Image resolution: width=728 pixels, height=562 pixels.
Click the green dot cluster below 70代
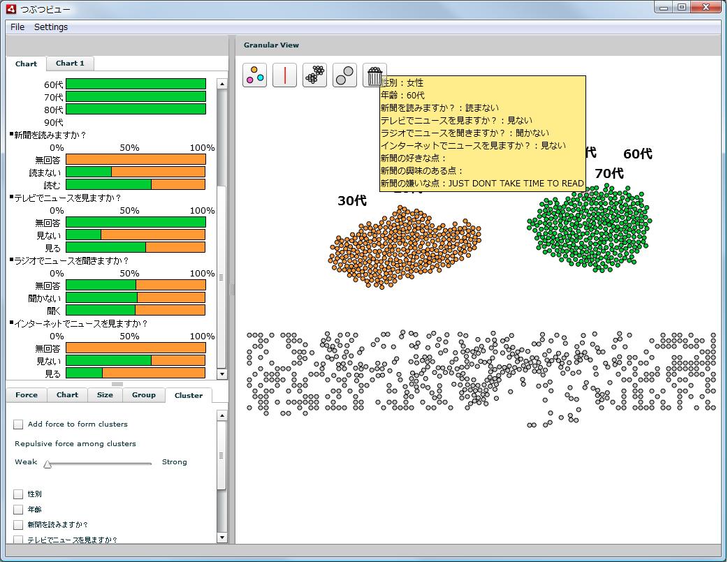(x=590, y=228)
